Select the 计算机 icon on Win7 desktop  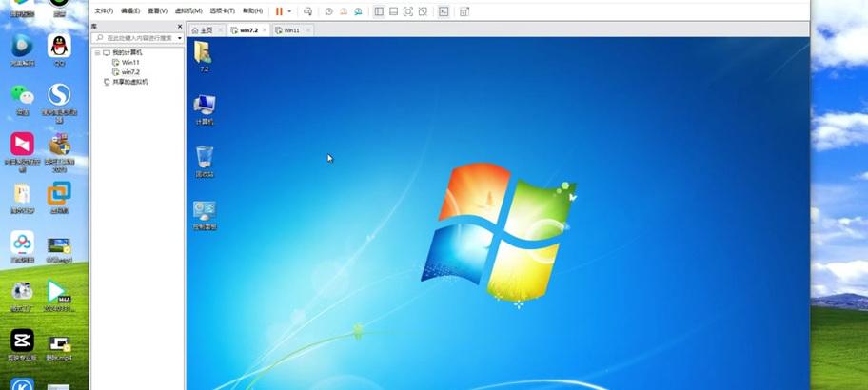point(205,109)
